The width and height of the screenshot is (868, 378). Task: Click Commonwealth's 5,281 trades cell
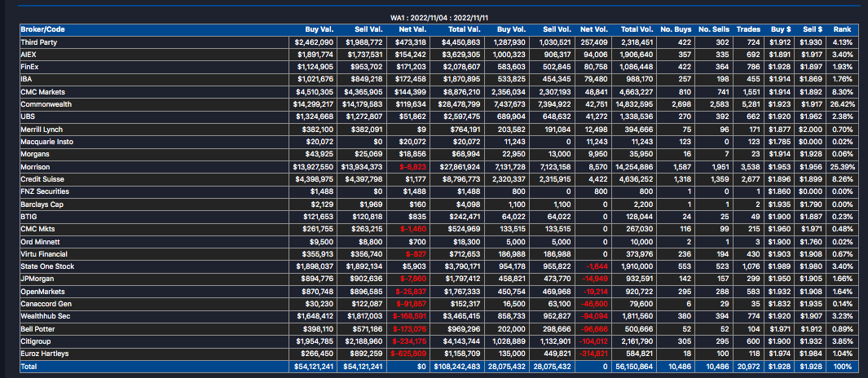pos(751,104)
